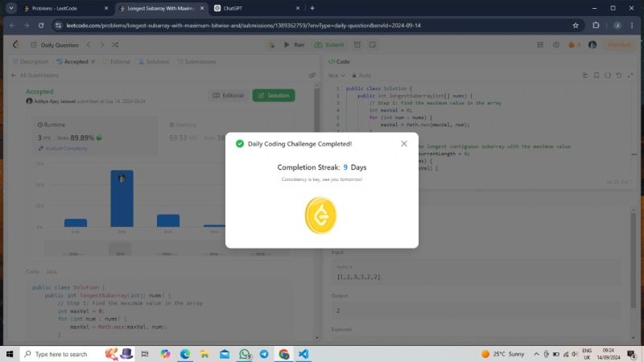
Task: Click the address bar URL
Action: point(243,26)
